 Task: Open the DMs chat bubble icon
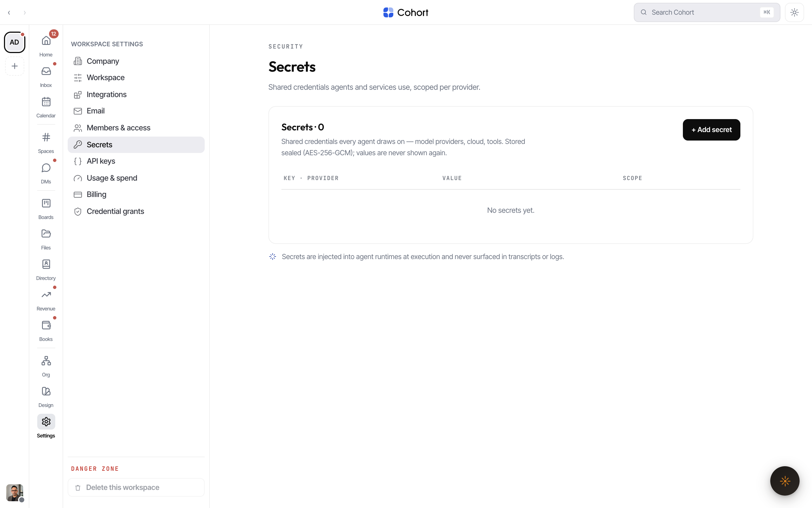pyautogui.click(x=46, y=168)
